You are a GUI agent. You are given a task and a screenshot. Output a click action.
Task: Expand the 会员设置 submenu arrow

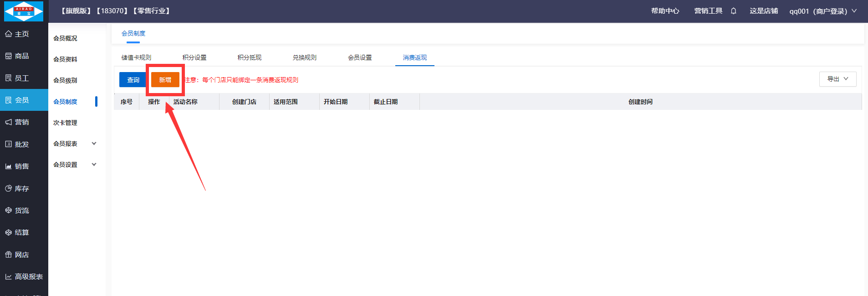[94, 165]
